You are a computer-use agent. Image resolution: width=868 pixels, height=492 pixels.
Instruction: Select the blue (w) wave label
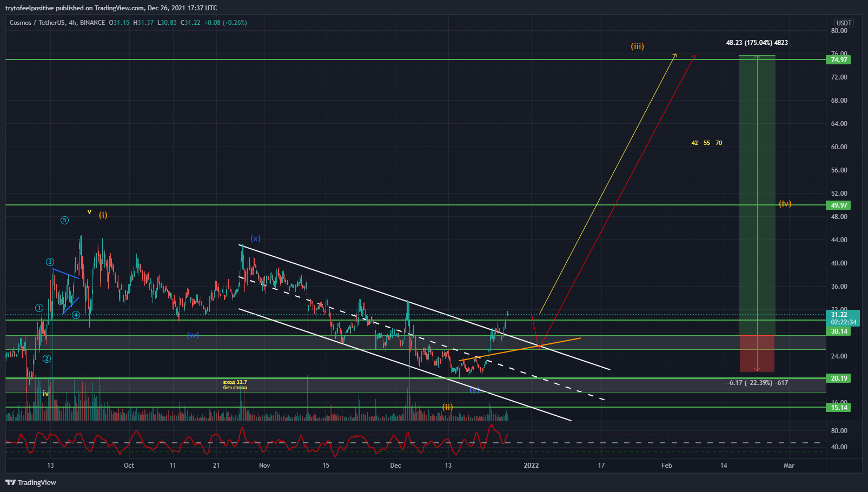193,335
